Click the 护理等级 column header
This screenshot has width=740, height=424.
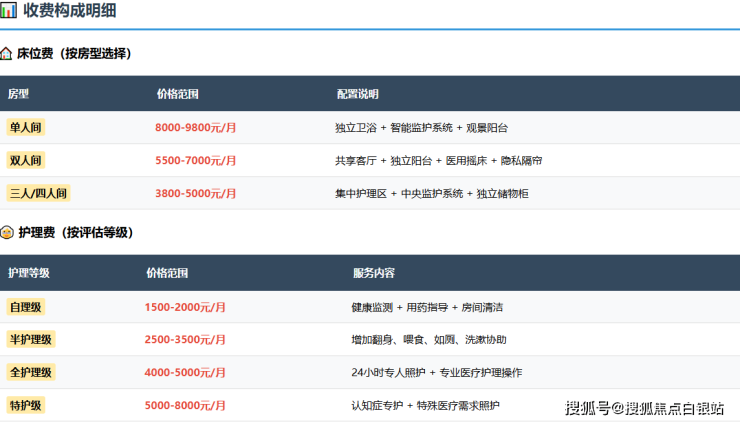(29, 273)
